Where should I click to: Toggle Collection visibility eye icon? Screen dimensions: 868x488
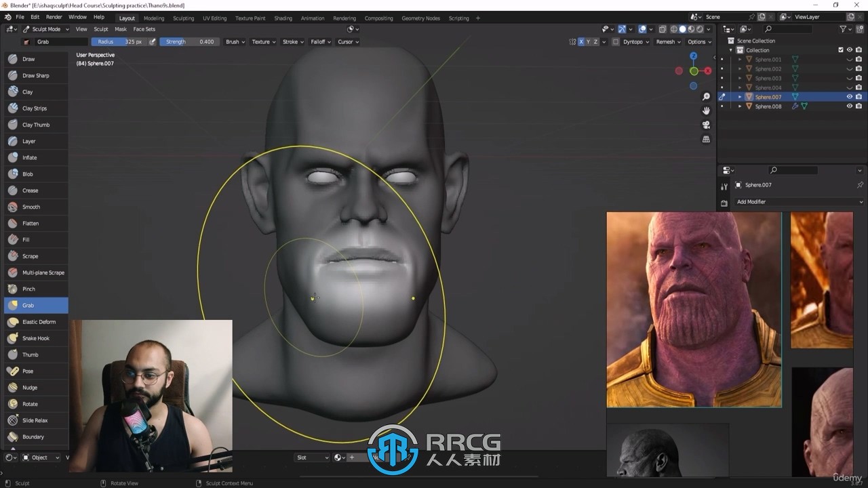pos(849,50)
